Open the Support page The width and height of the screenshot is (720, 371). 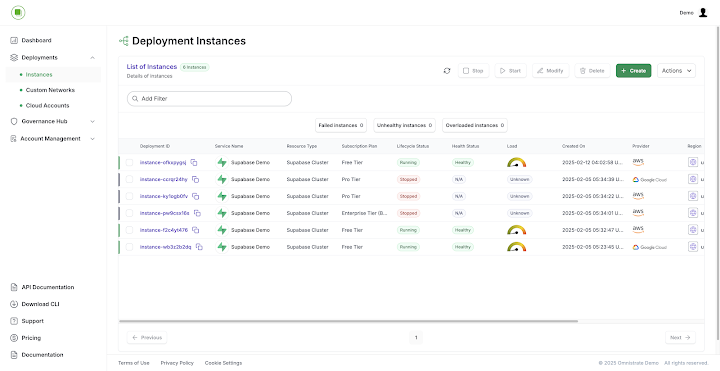click(x=33, y=321)
